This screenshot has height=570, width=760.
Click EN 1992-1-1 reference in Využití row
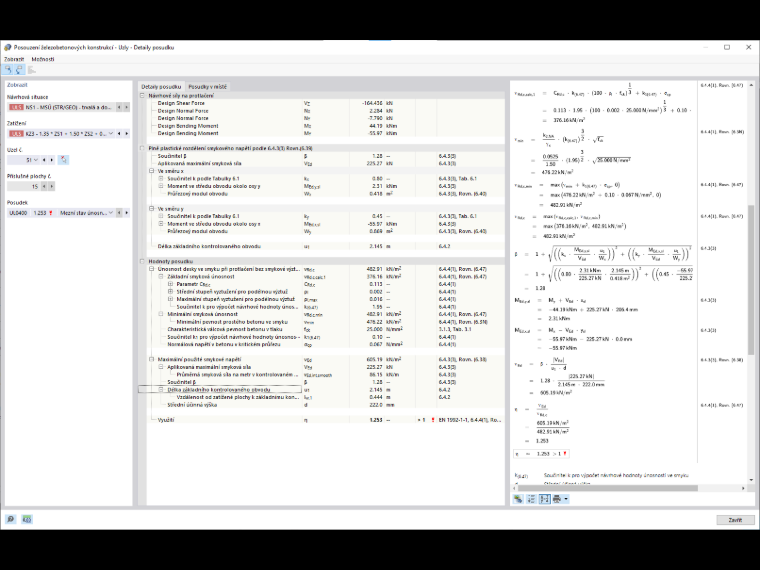tap(470, 420)
